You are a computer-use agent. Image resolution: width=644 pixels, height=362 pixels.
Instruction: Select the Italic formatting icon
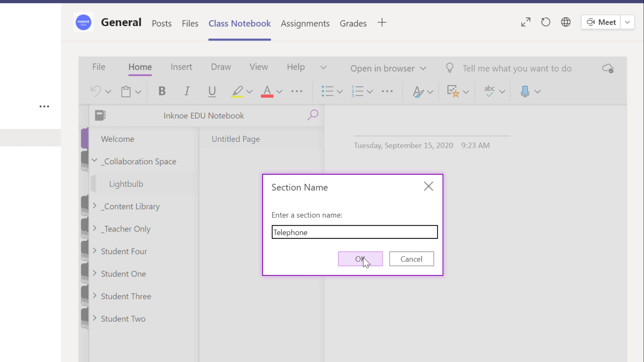[x=186, y=92]
